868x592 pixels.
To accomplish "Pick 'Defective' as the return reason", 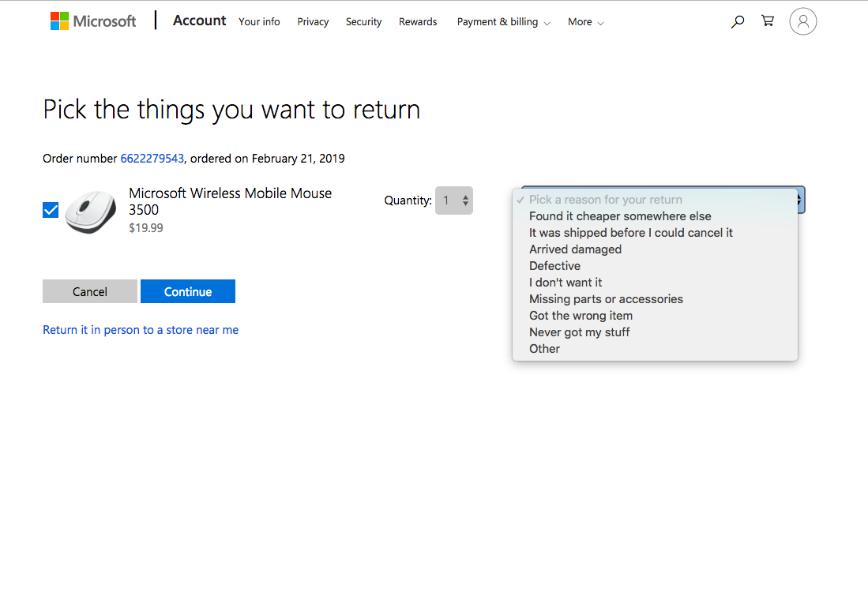I will pos(554,266).
